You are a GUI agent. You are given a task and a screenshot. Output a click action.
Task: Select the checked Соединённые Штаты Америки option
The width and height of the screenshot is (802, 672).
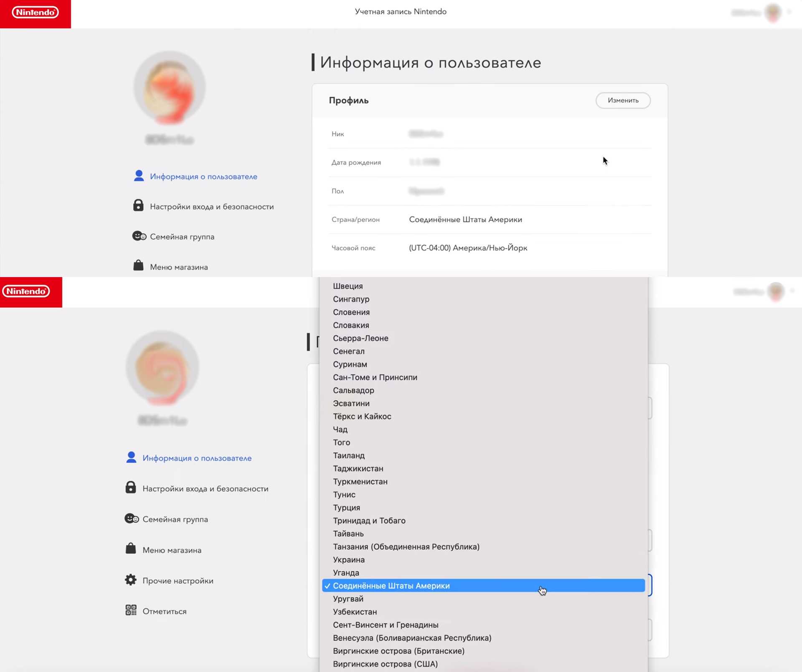click(x=391, y=586)
